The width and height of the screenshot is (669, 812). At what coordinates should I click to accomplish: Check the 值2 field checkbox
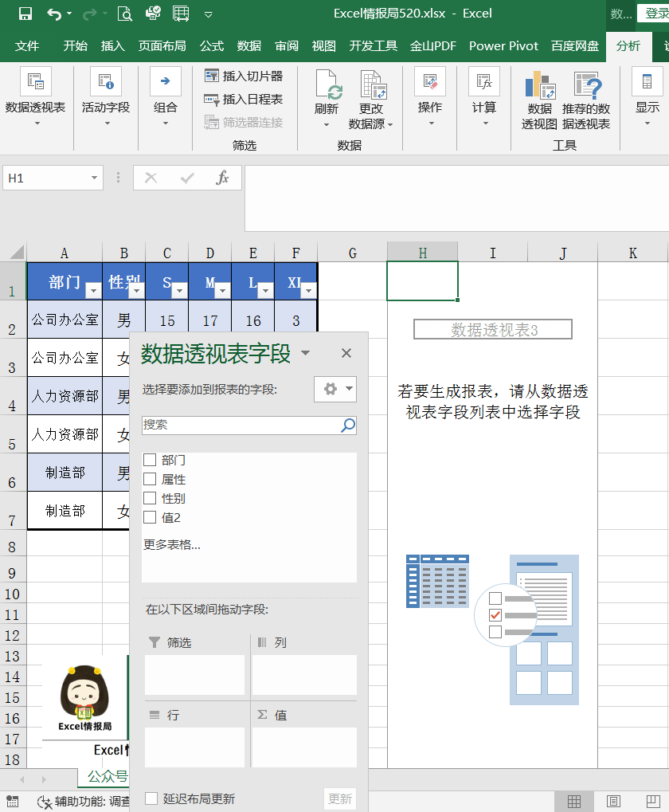click(x=150, y=517)
